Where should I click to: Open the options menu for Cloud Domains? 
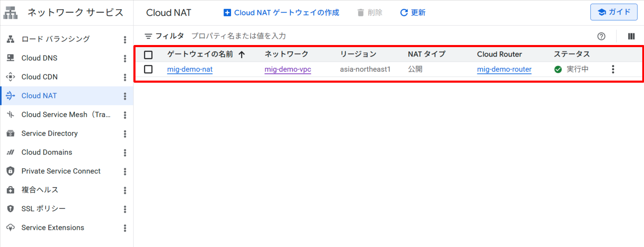pos(125,152)
